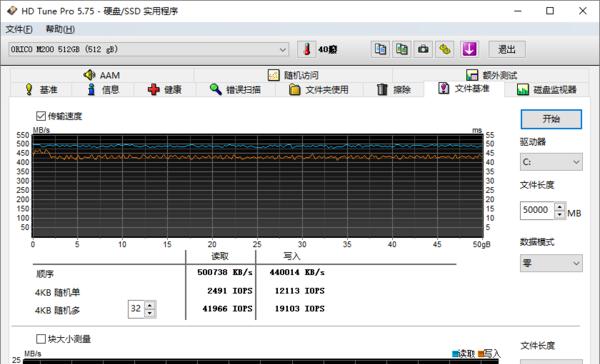Click the blue 读取 legend swatch
Image resolution: width=600 pixels, height=364 pixels.
[455, 354]
